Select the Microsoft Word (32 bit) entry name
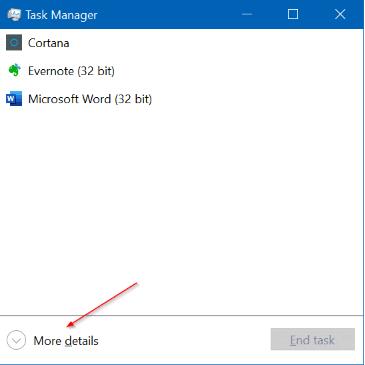 click(90, 99)
